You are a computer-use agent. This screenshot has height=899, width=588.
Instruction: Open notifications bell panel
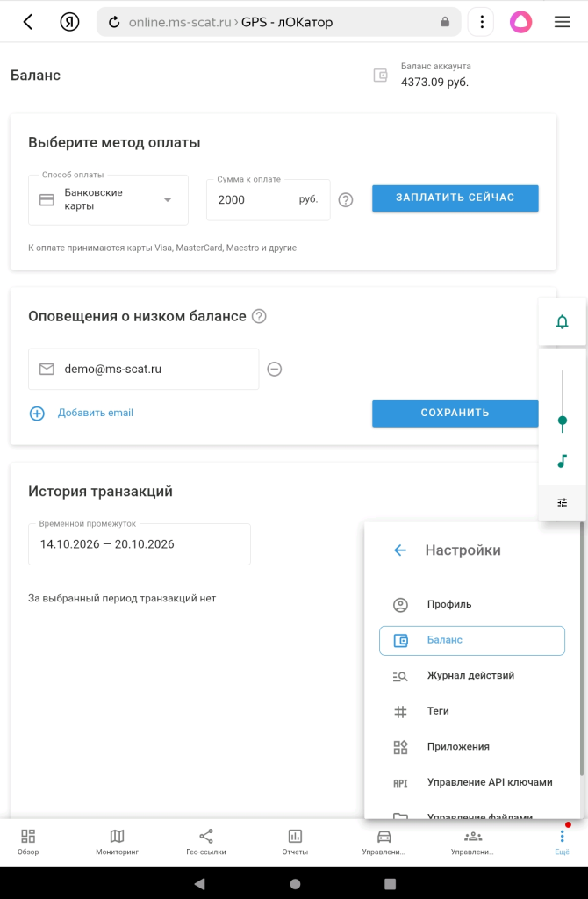(x=563, y=321)
